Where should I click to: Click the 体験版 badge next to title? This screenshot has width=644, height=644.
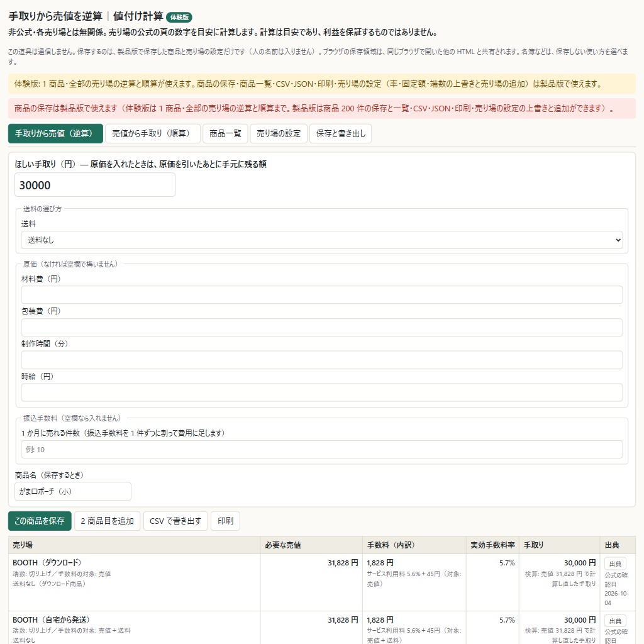tap(179, 17)
